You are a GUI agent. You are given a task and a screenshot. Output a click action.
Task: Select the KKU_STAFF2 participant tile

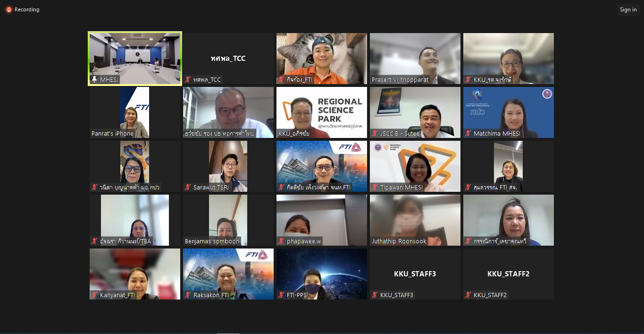tap(508, 274)
